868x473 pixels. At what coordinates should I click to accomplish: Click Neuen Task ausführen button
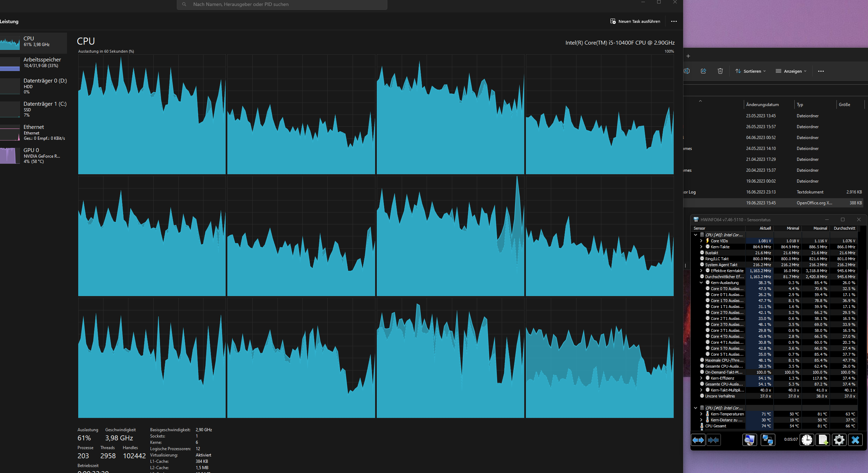(x=635, y=21)
